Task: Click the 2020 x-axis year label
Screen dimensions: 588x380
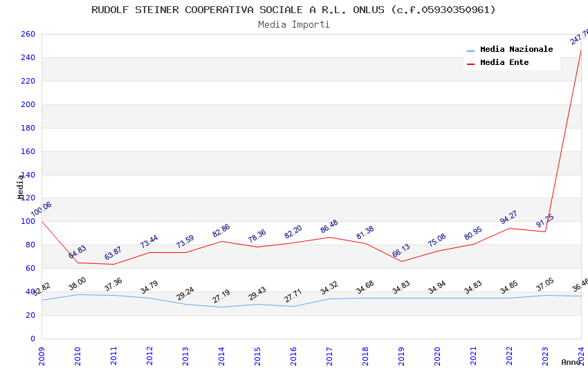Action: click(438, 356)
